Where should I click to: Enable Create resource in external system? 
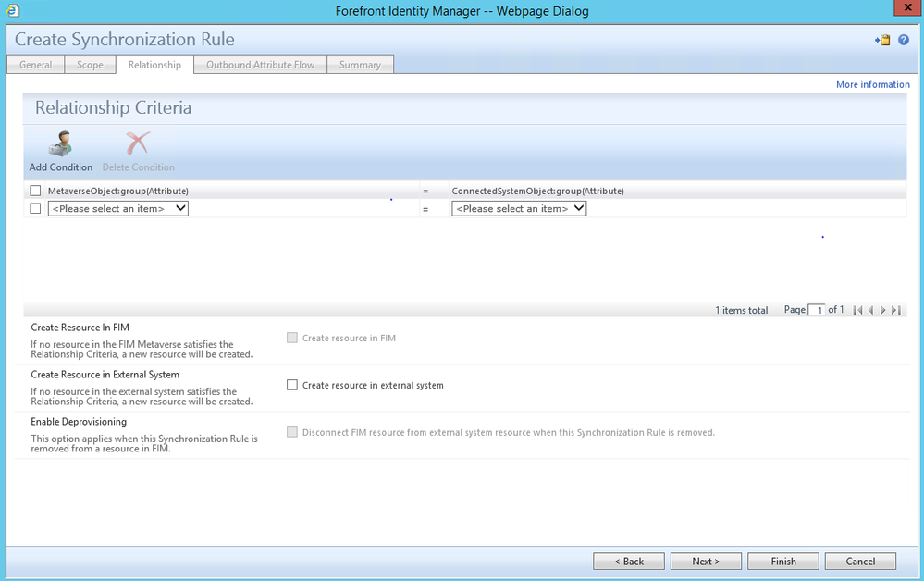click(x=291, y=385)
